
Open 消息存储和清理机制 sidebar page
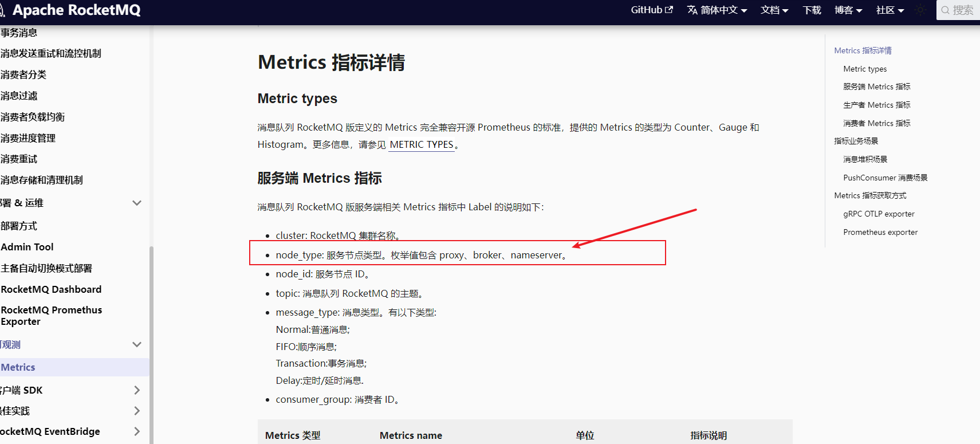[42, 180]
